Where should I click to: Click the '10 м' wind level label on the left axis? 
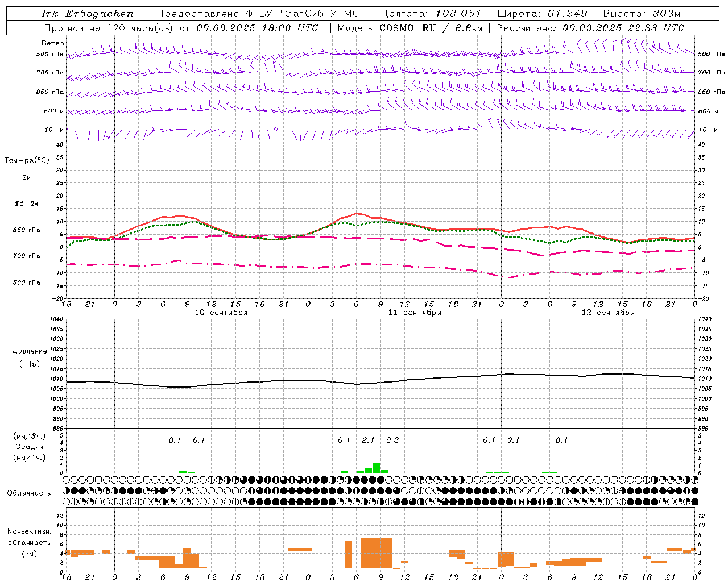click(55, 130)
